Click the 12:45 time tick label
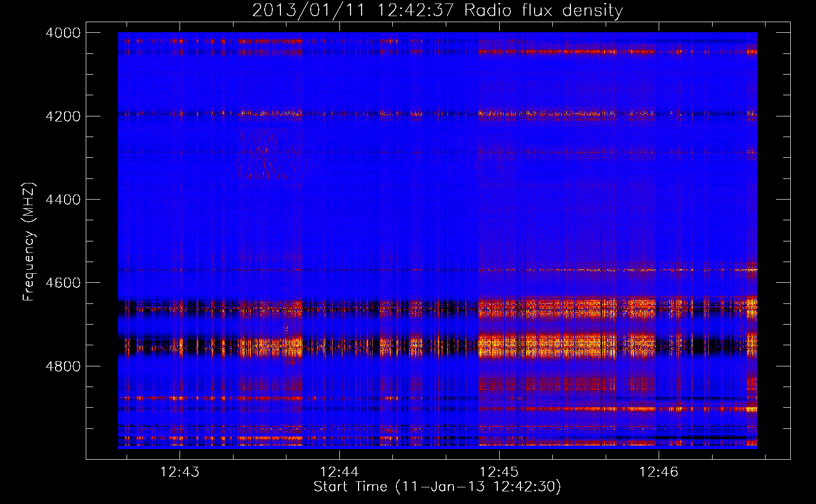Viewport: 816px width, 504px height. [499, 472]
